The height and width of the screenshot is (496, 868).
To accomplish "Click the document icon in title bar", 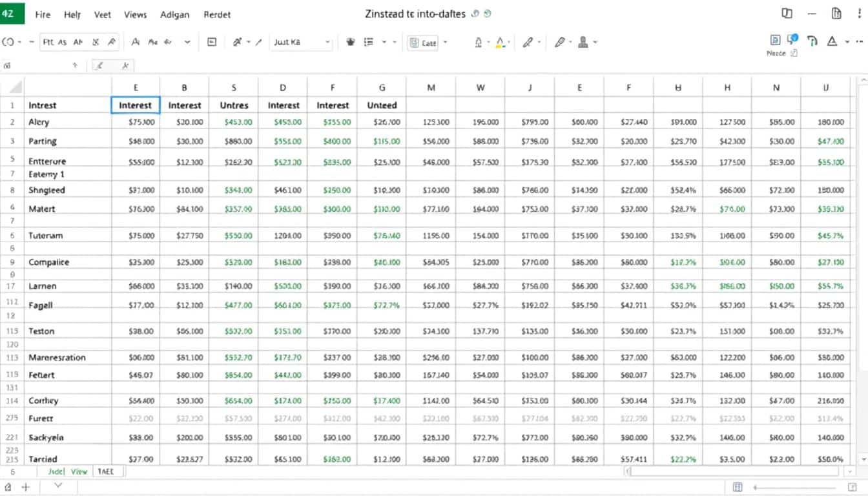I will pos(837,14).
